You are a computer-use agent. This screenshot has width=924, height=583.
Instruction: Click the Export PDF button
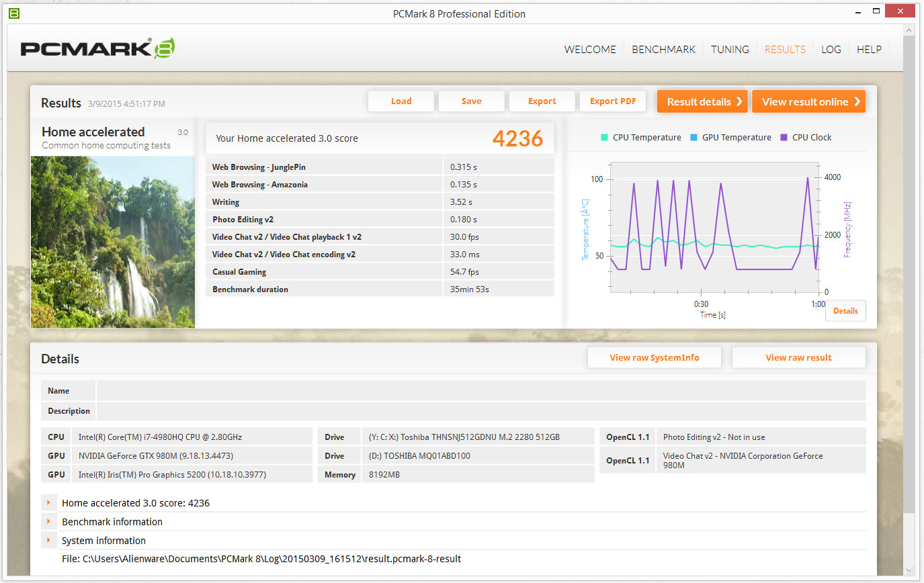(x=613, y=101)
